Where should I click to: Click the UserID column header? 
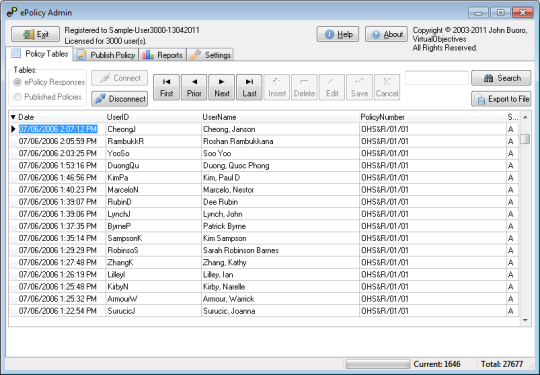[x=153, y=117]
